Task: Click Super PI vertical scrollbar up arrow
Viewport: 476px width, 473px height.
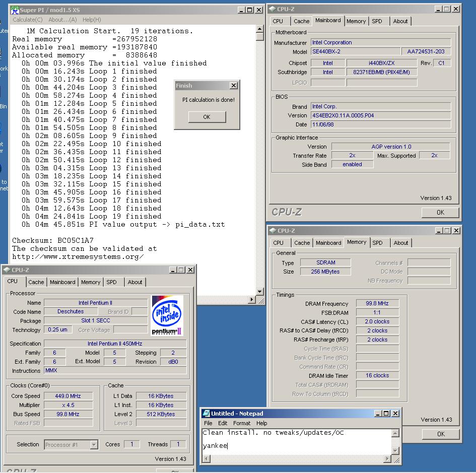Action: [x=259, y=29]
